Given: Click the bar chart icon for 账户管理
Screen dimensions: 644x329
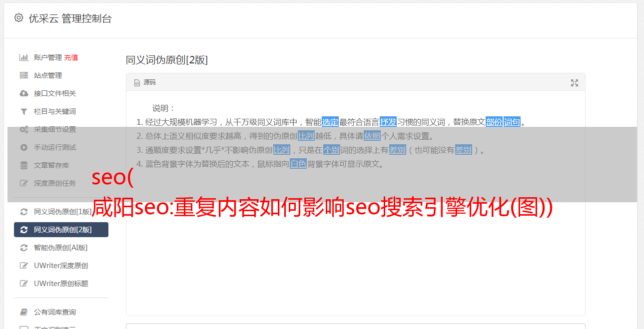Looking at the screenshot, I should [x=23, y=57].
